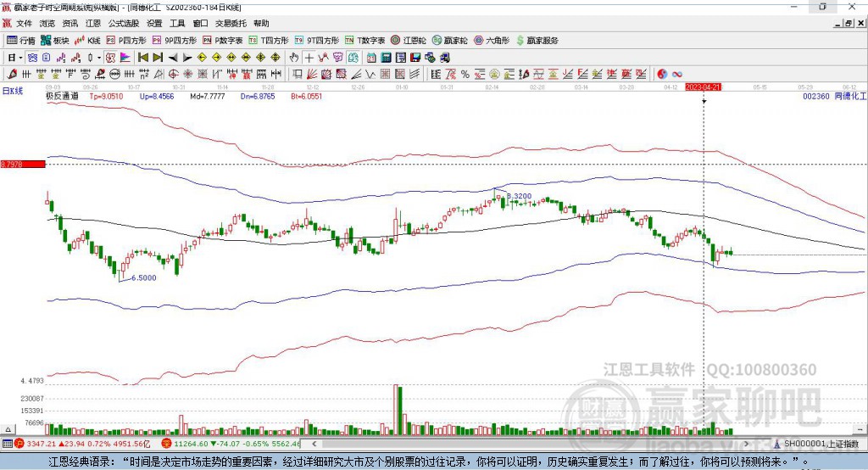Click the highlighted 2023-04-21 date marker
The width and height of the screenshot is (868, 470).
pos(703,87)
